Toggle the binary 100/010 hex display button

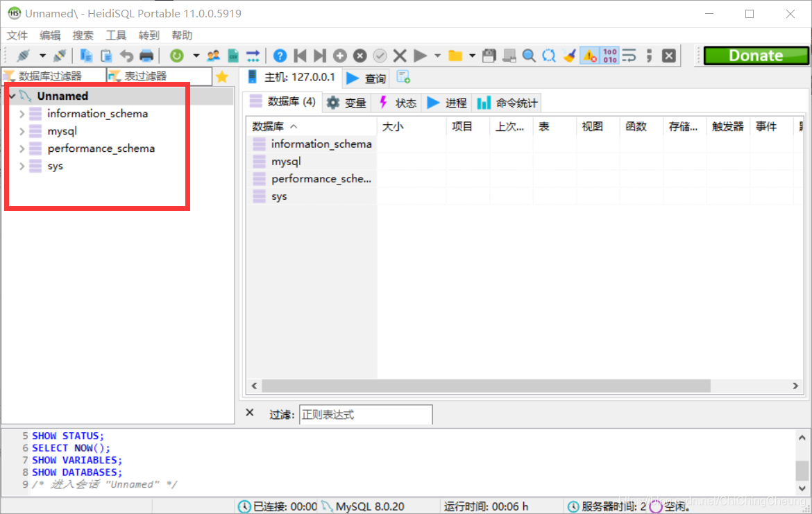[x=609, y=55]
